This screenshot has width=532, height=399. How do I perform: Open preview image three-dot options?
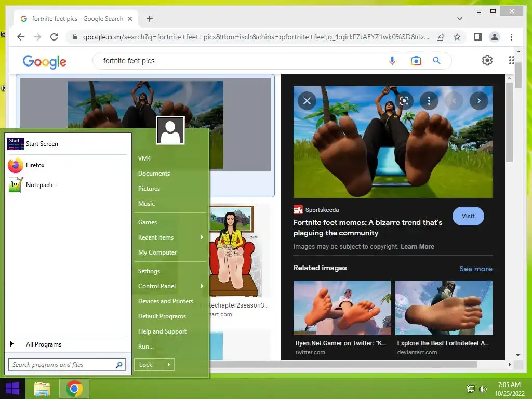click(429, 101)
